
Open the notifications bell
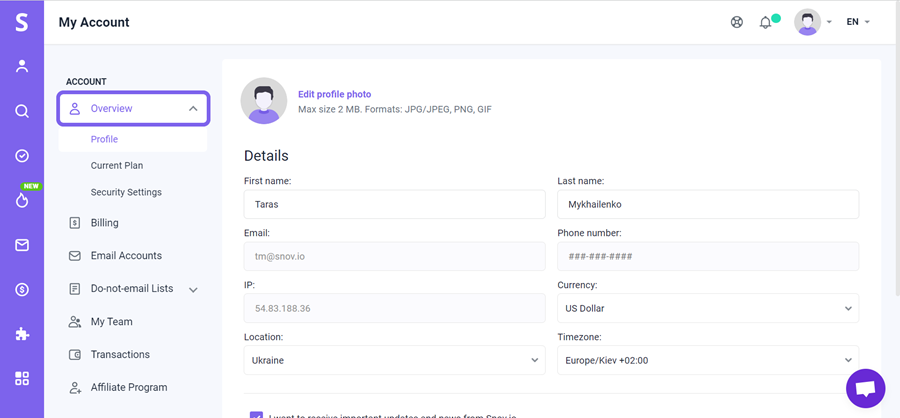pos(765,23)
